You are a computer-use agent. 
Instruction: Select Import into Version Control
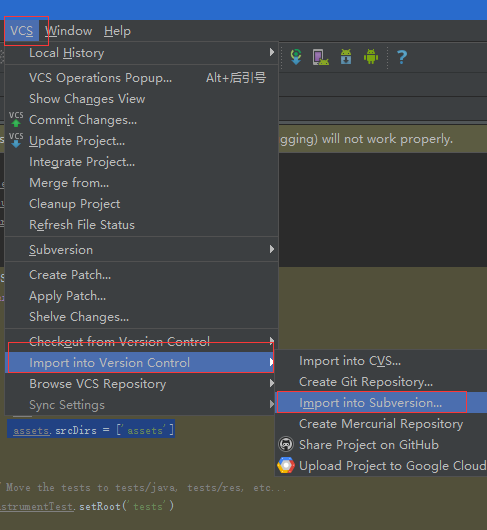140,363
